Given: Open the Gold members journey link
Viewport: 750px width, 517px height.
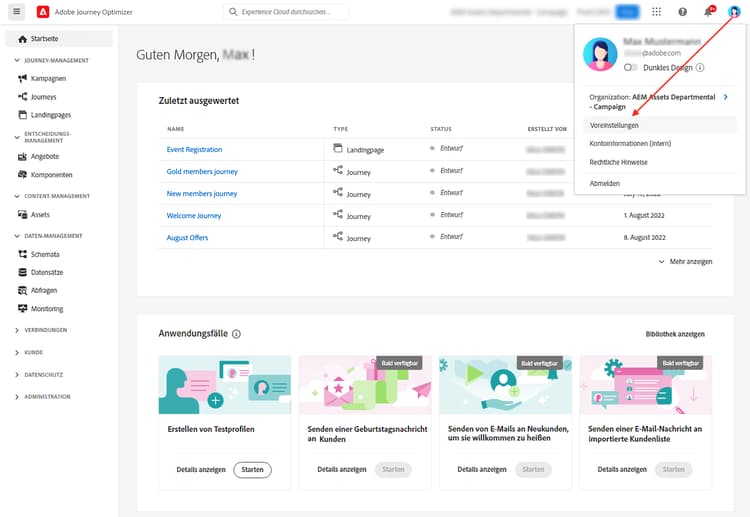Looking at the screenshot, I should click(202, 171).
